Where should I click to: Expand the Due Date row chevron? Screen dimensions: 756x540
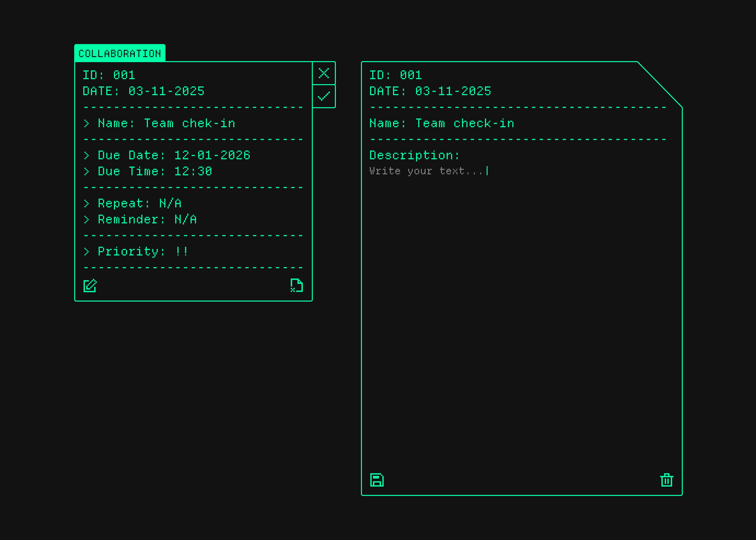pyautogui.click(x=86, y=156)
